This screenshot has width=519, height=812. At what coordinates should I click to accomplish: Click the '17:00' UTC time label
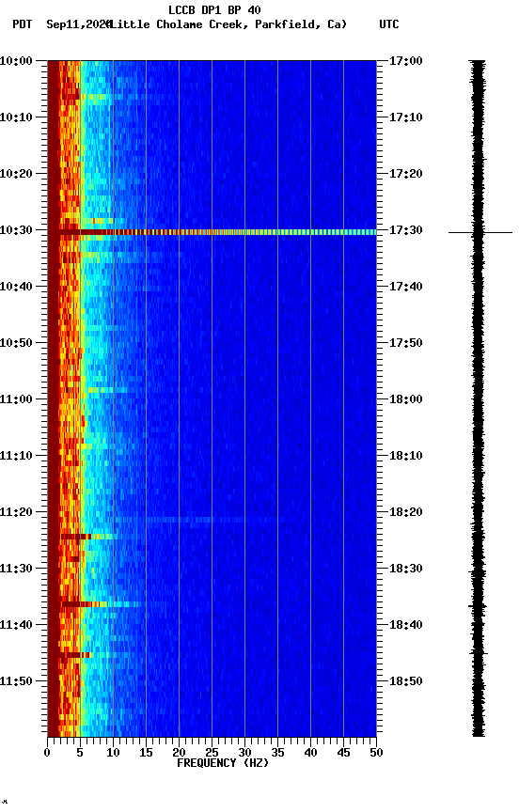click(x=406, y=61)
